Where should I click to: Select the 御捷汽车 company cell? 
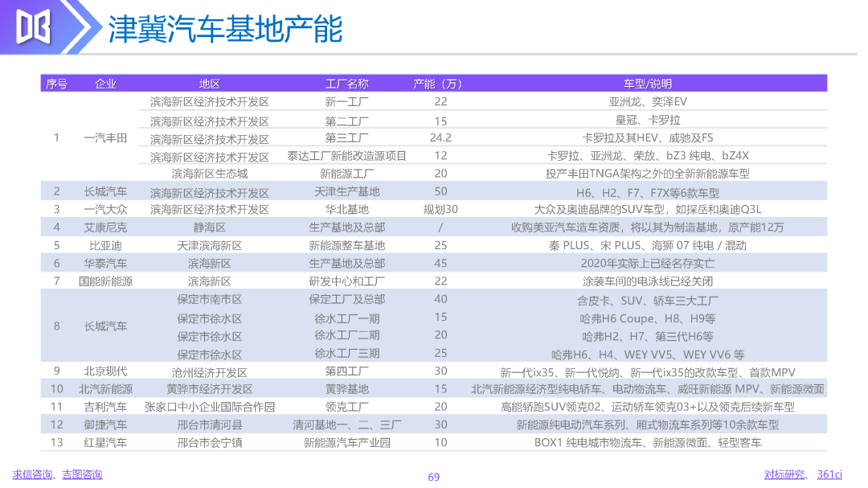105,424
